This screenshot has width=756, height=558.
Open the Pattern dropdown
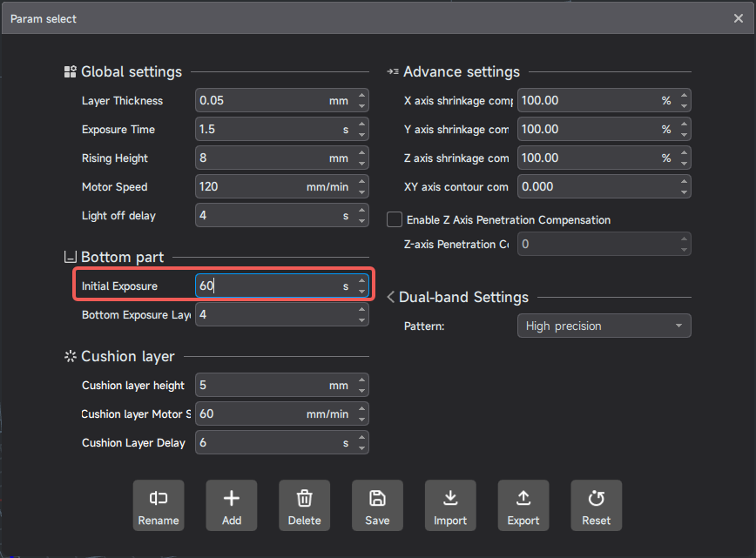[604, 326]
